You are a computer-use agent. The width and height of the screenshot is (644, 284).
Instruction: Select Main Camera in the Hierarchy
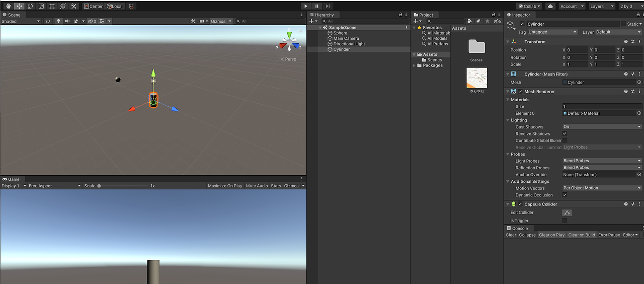pos(346,38)
